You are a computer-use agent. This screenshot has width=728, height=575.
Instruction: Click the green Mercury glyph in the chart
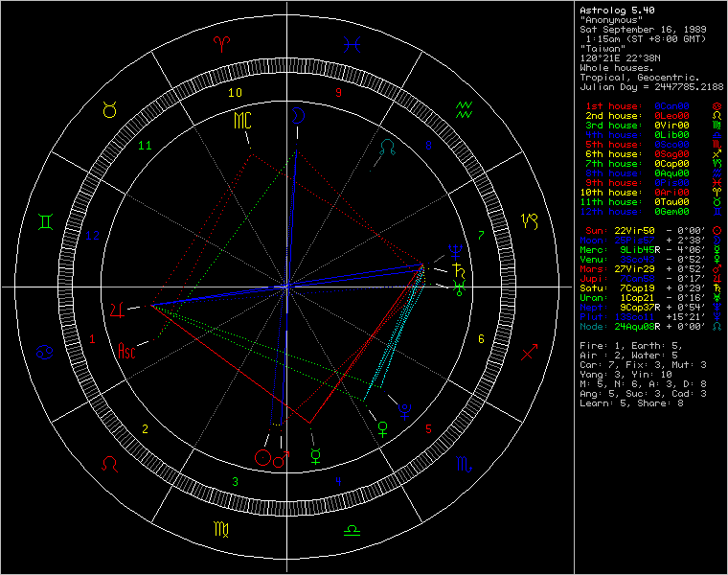coord(316,456)
